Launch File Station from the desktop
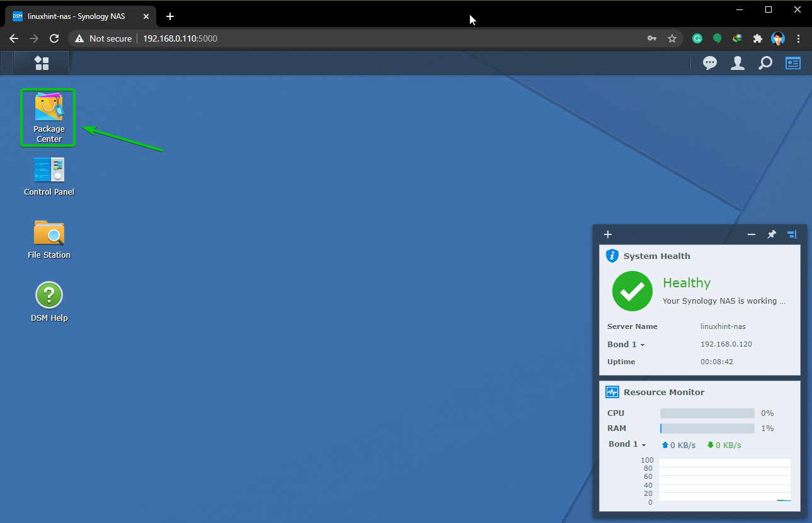 tap(49, 239)
